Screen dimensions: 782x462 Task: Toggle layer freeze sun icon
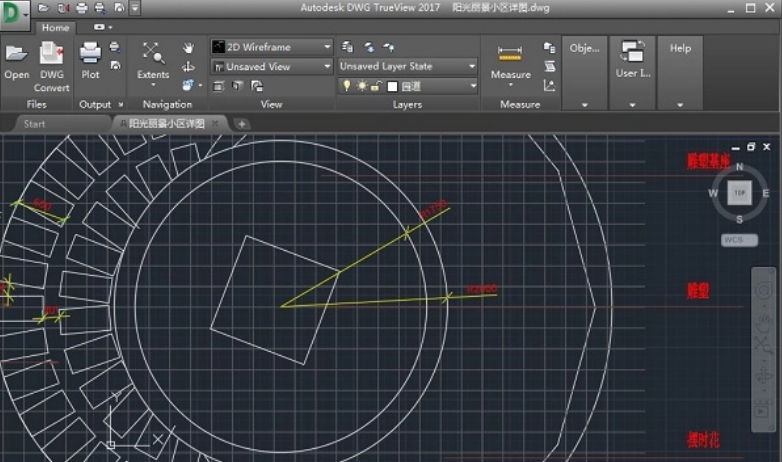click(x=362, y=86)
